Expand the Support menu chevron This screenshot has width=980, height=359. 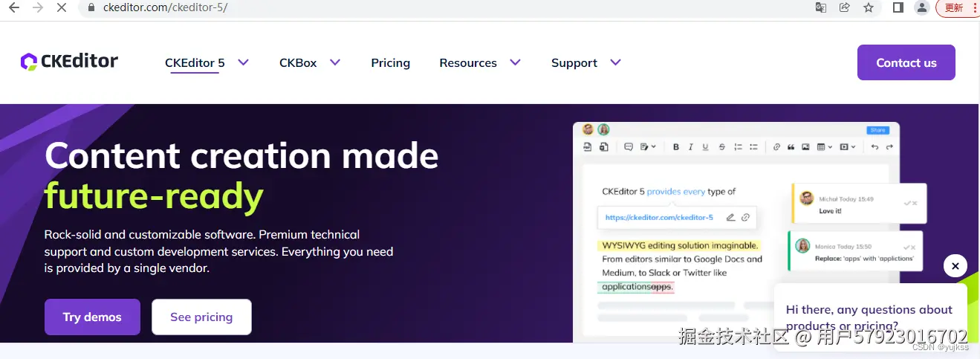coord(615,62)
